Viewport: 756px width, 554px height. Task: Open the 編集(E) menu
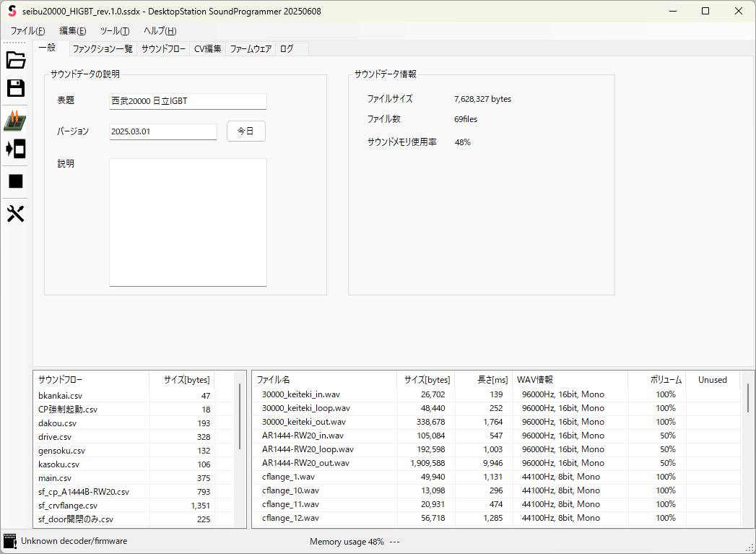(73, 31)
